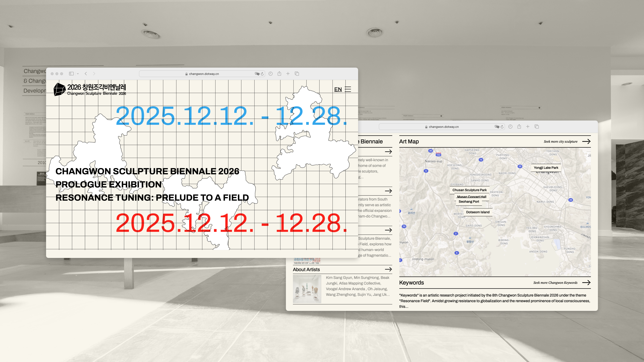The image size is (644, 362).
Task: Open the sidebar dropdown chevron
Action: pyautogui.click(x=78, y=74)
